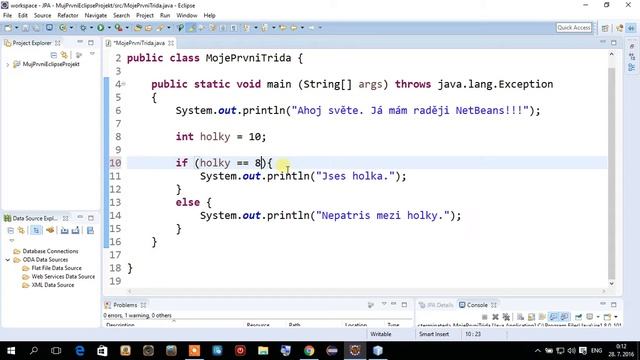The image size is (640, 360).
Task: Open dropdown arrow next to Run button
Action: (109, 28)
